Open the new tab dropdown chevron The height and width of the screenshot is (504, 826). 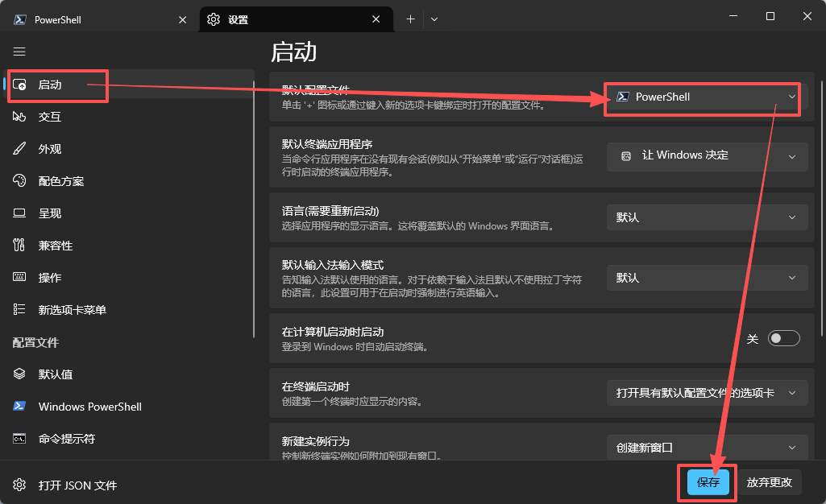pos(434,19)
